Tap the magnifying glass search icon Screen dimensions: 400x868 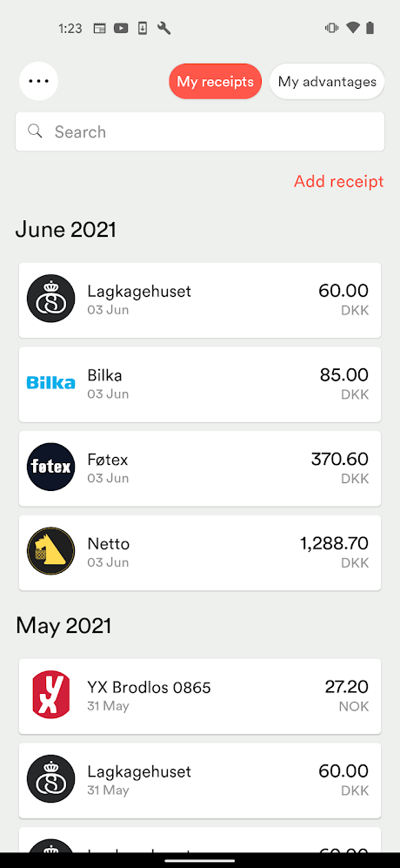[35, 131]
